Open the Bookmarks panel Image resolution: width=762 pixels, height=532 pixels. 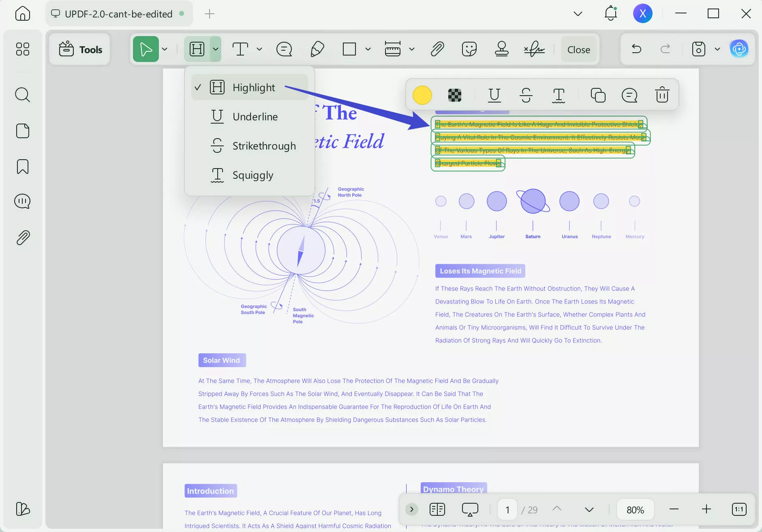22,167
